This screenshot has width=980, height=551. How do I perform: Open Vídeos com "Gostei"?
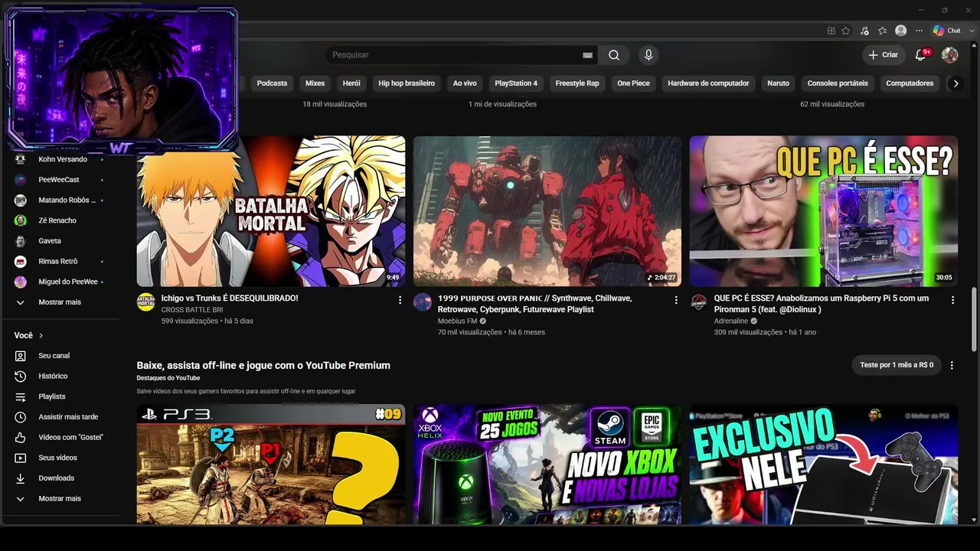pos(60,438)
